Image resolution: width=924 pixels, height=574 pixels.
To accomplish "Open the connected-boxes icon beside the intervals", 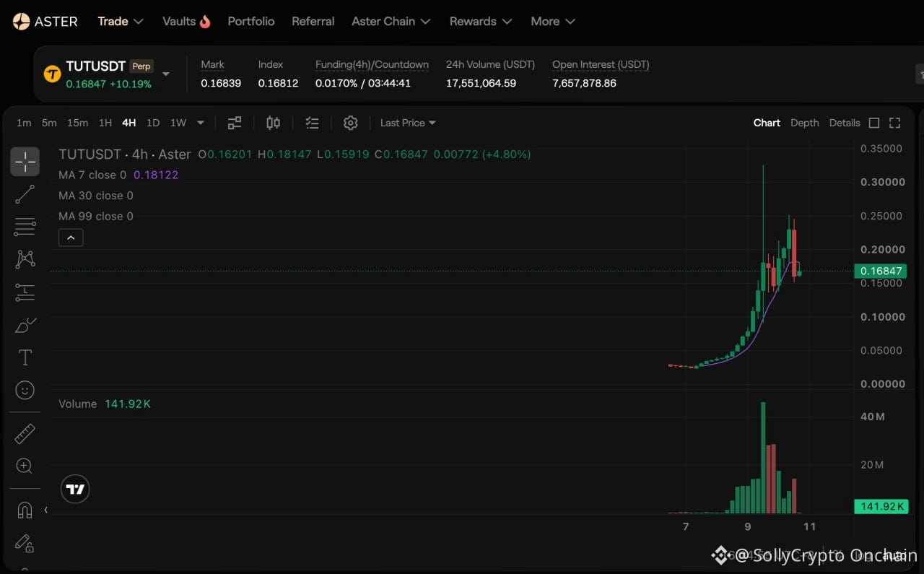I will pyautogui.click(x=235, y=123).
